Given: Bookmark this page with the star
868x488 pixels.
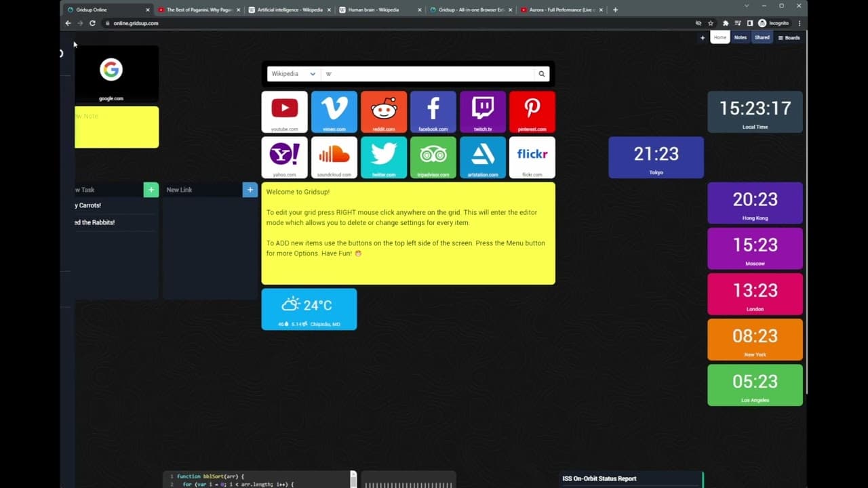Looking at the screenshot, I should coord(711,23).
